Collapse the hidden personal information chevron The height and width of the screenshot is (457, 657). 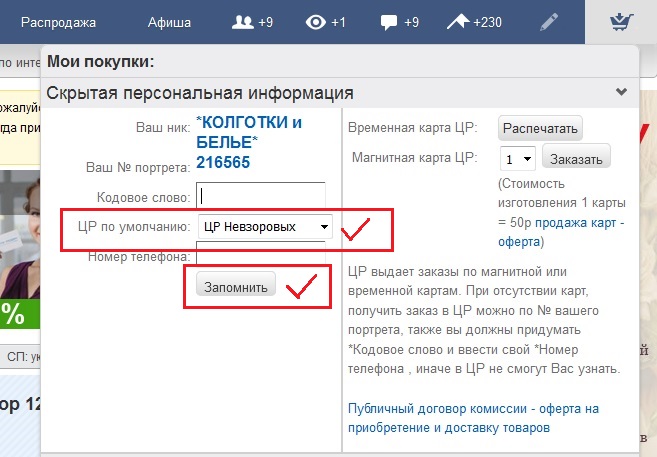pyautogui.click(x=621, y=92)
